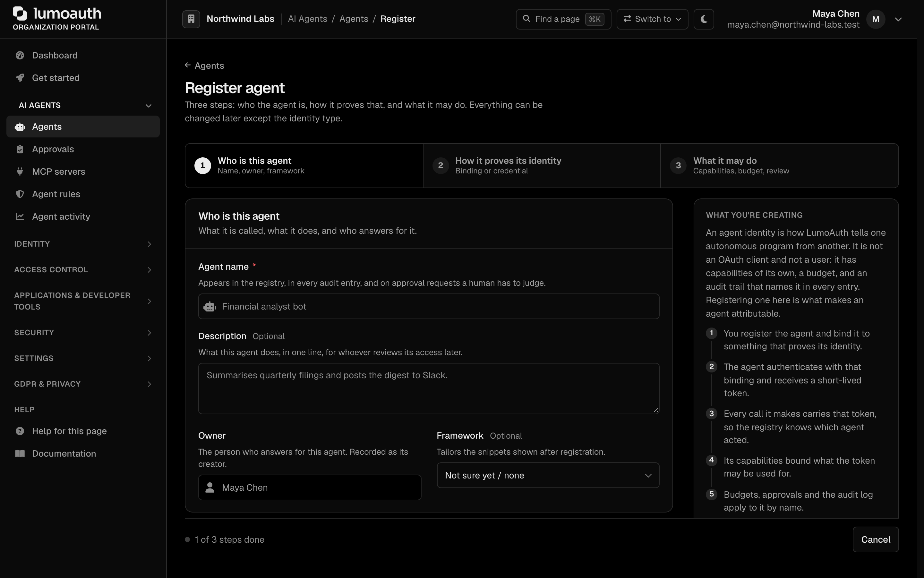Open the Agent rules shield icon
This screenshot has height=578, width=924.
[20, 194]
